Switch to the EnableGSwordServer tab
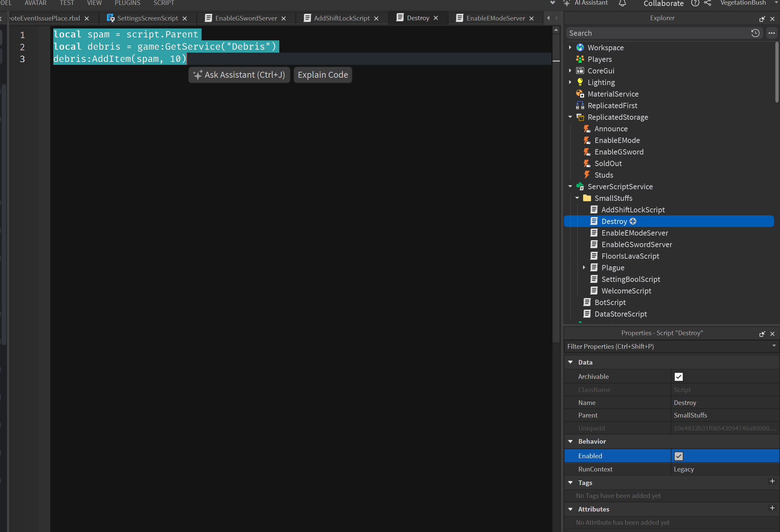 coord(247,18)
